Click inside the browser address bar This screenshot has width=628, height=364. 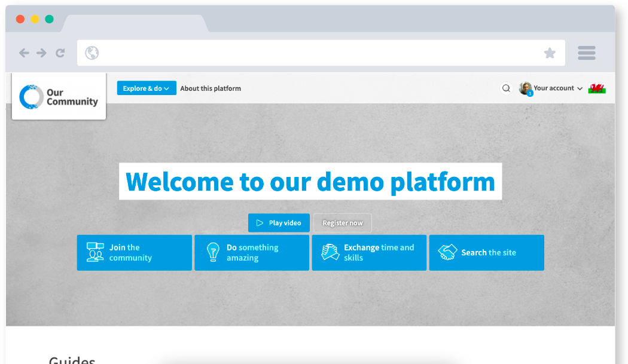pyautogui.click(x=317, y=53)
